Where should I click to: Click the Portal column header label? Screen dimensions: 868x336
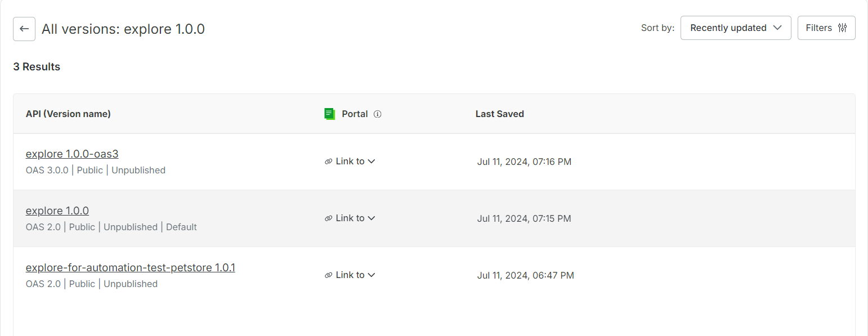(x=355, y=114)
